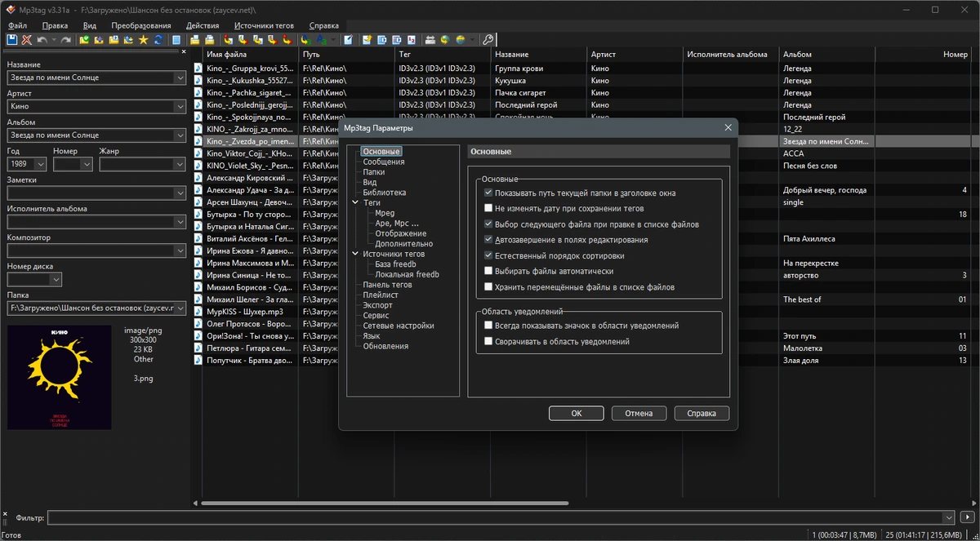Screen dimensions: 980x541
Task: Open the Номер диска dropdown
Action: click(56, 280)
